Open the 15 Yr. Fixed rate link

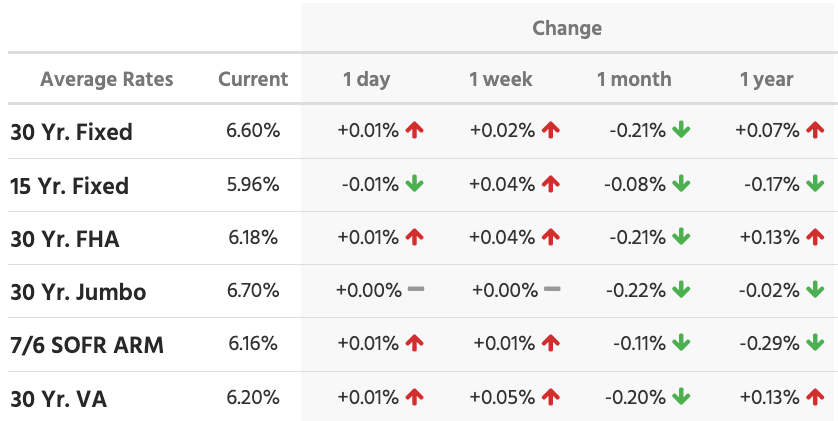(69, 186)
